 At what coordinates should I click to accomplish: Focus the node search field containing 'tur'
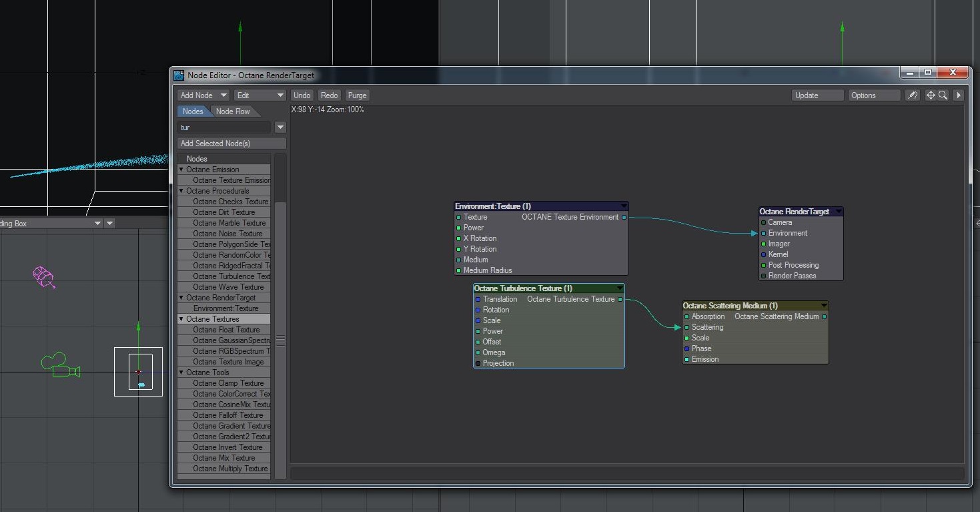224,127
